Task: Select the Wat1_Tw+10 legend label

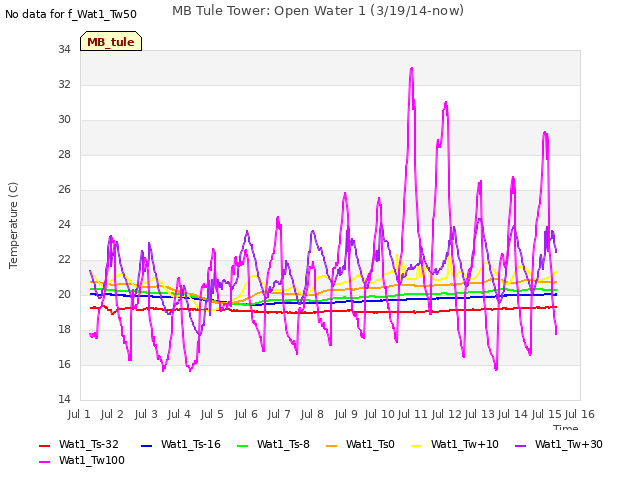Action: click(x=465, y=444)
